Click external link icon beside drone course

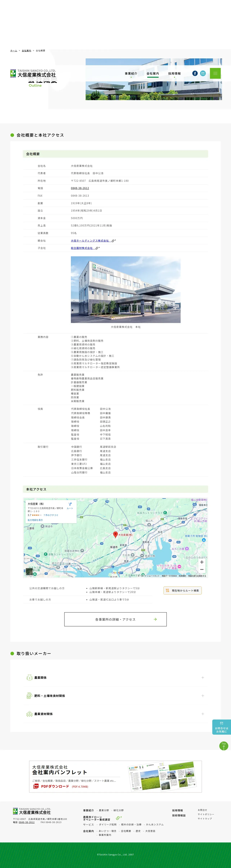[x=118, y=818]
